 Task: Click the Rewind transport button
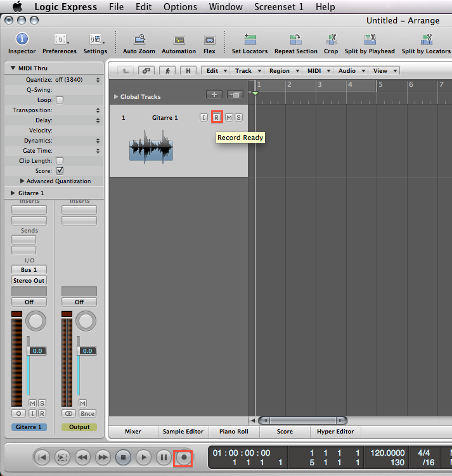[x=82, y=457]
